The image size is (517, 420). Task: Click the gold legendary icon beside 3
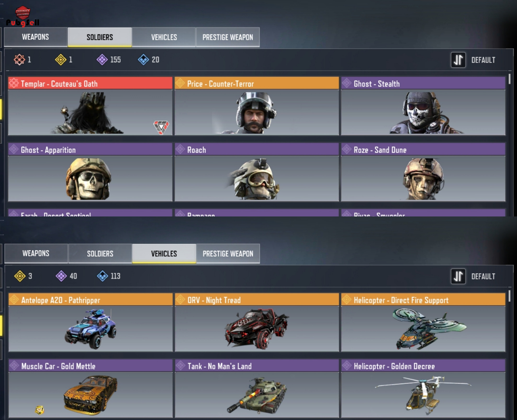[20, 276]
